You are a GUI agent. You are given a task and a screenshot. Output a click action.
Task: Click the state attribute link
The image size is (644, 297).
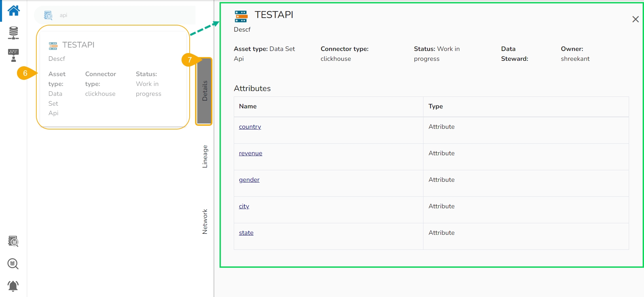(x=246, y=233)
